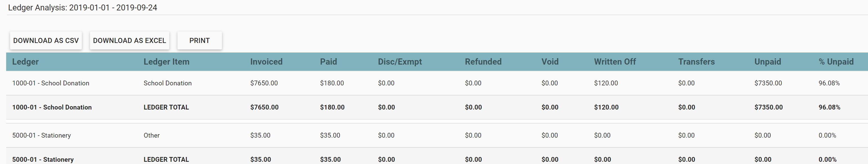This screenshot has height=164, width=868.
Task: Select the Other ledger item cell
Action: [152, 135]
